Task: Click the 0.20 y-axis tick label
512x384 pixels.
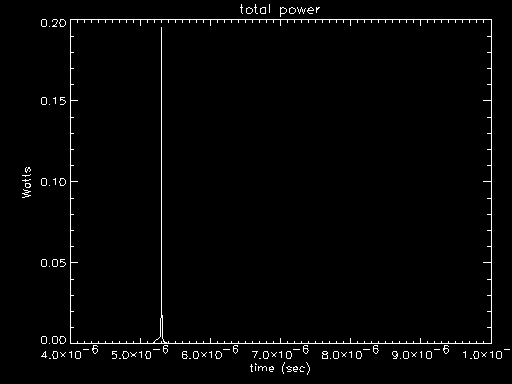Action: click(53, 23)
